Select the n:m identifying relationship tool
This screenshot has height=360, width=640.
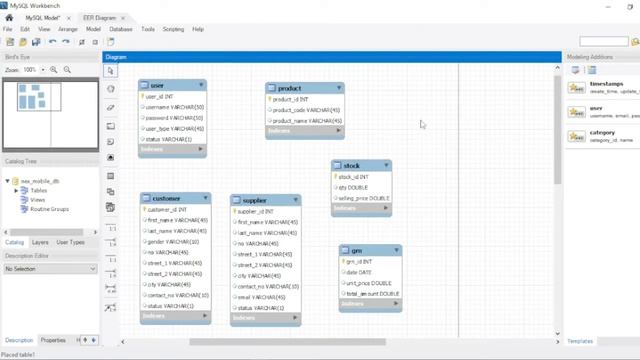point(111,289)
